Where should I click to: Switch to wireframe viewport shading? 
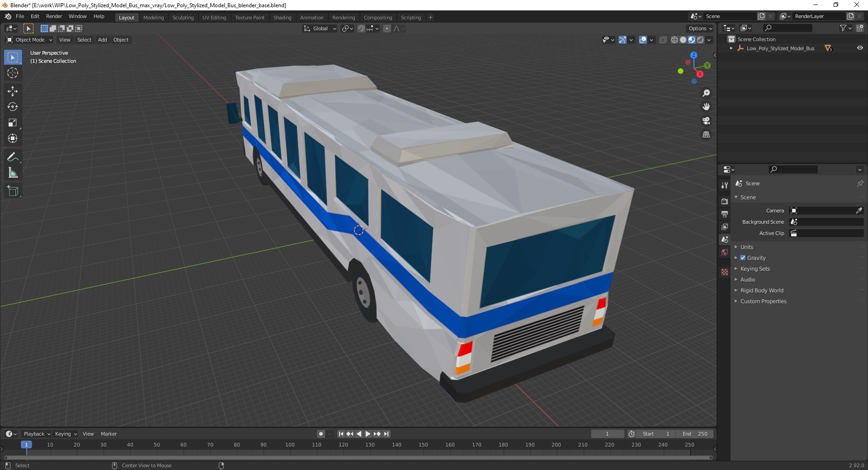pyautogui.click(x=675, y=40)
